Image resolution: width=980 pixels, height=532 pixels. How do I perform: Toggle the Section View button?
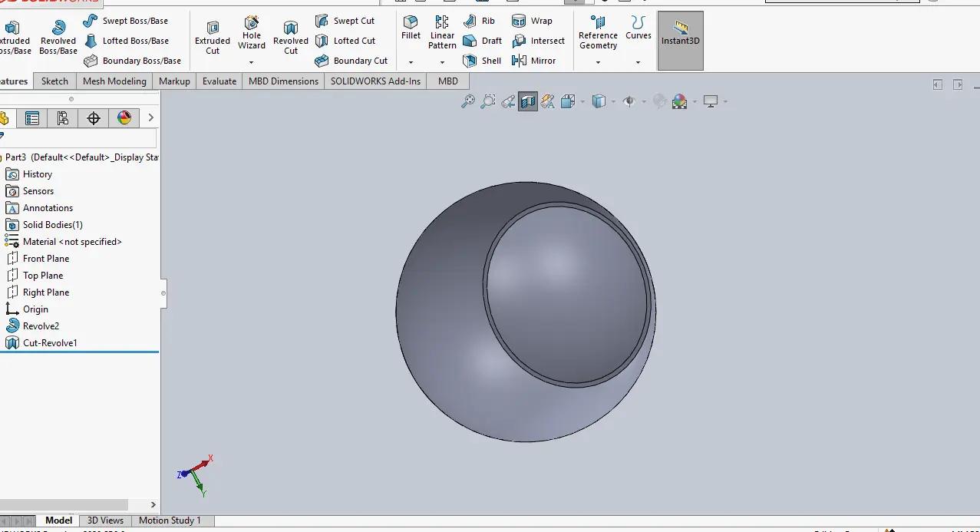tap(528, 101)
